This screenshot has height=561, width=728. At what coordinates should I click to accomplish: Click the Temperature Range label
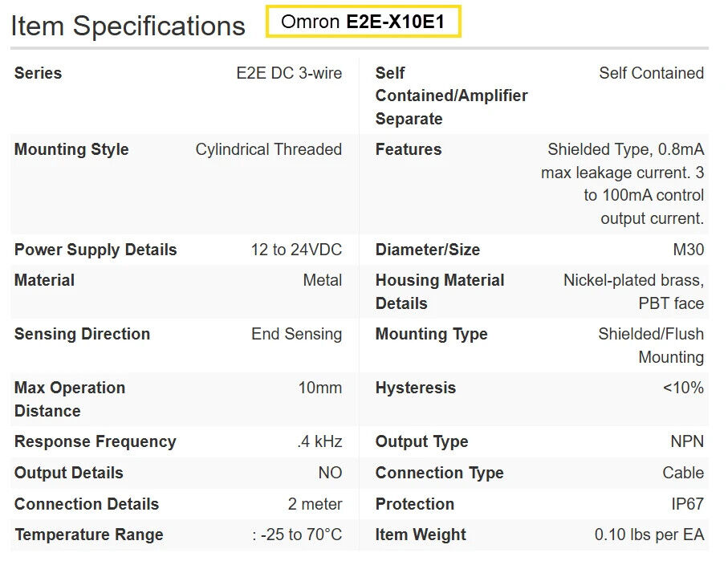88,535
